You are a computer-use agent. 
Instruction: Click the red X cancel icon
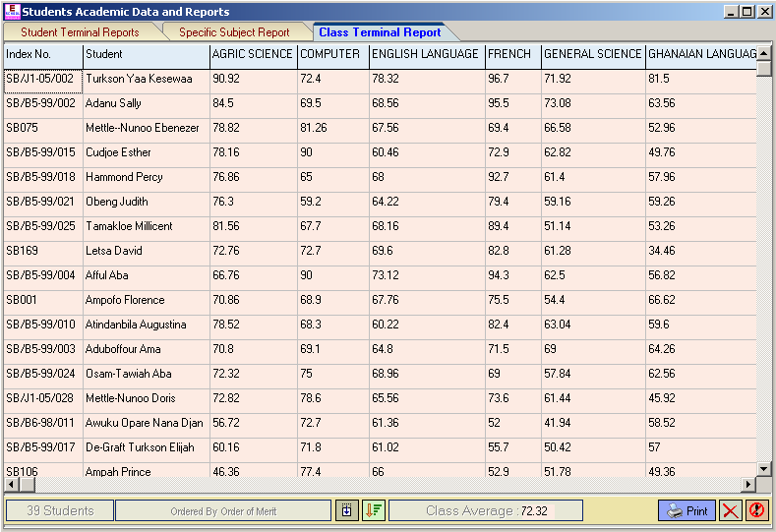[x=730, y=510]
